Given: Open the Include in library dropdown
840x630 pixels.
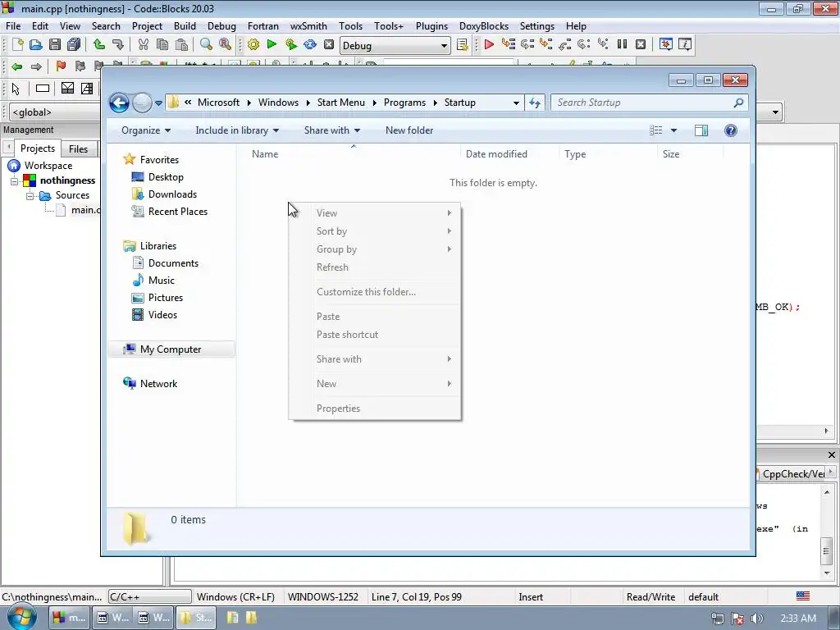Looking at the screenshot, I should (x=237, y=130).
